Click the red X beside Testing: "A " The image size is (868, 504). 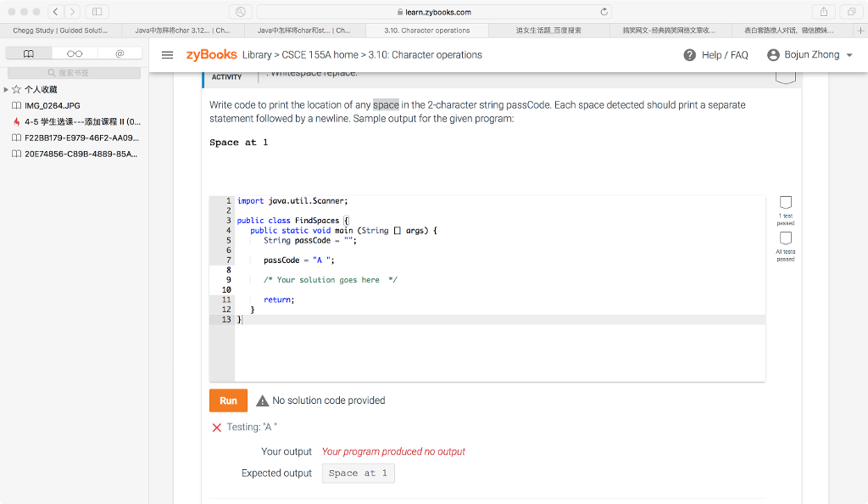point(216,427)
